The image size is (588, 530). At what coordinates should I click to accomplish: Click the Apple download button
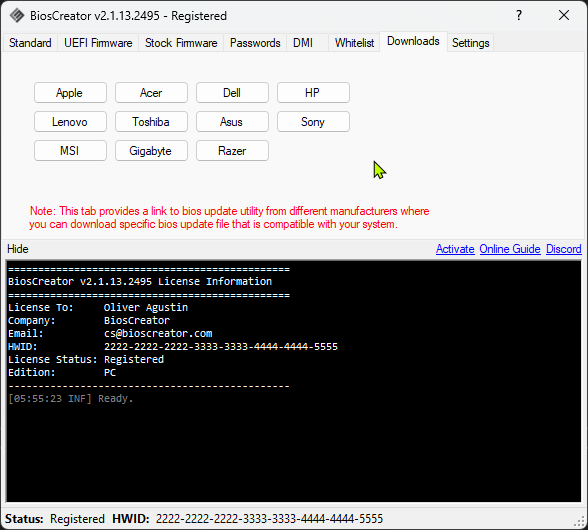(x=70, y=93)
